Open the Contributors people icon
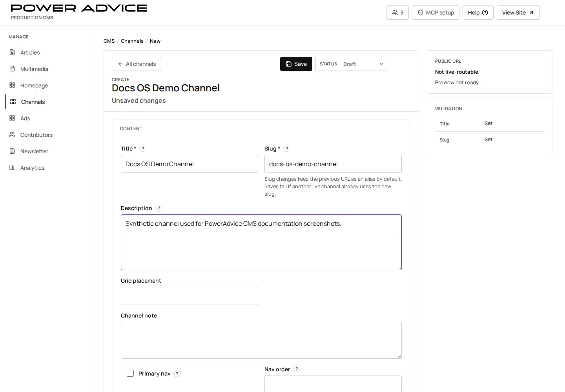The width and height of the screenshot is (565, 392). [x=12, y=134]
